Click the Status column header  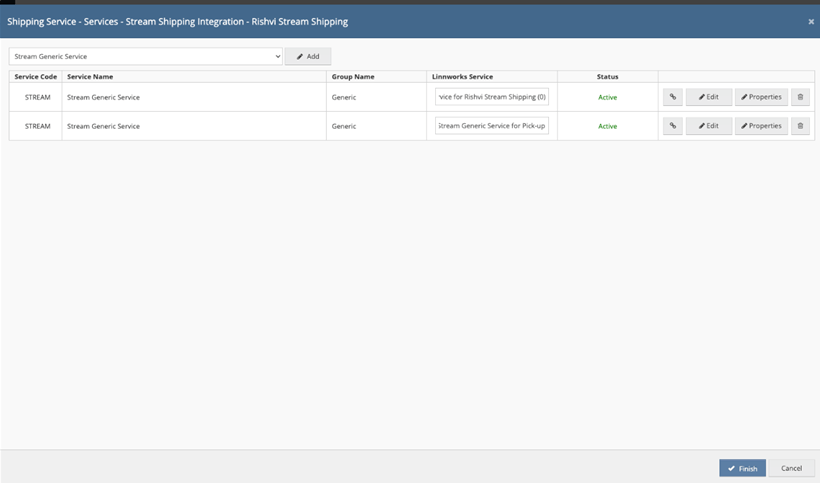pos(607,77)
